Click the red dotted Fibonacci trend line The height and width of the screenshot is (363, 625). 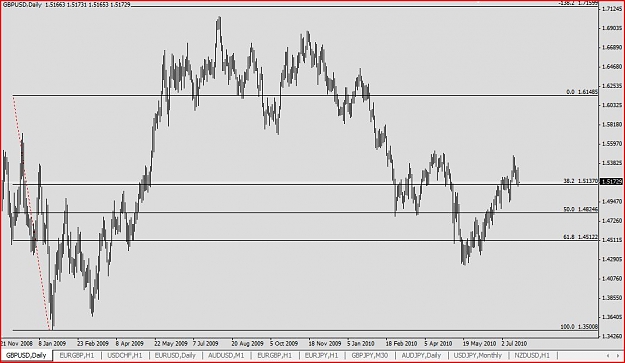pos(31,213)
